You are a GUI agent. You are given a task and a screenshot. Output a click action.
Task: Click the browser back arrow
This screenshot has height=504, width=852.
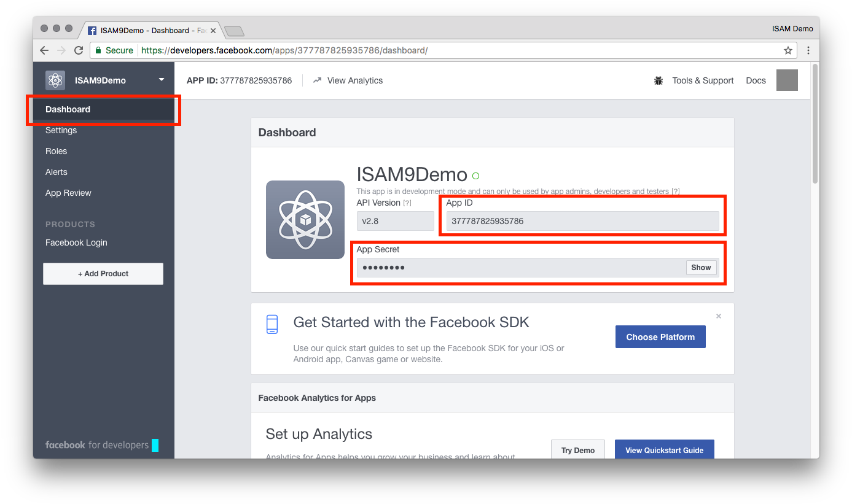[44, 50]
